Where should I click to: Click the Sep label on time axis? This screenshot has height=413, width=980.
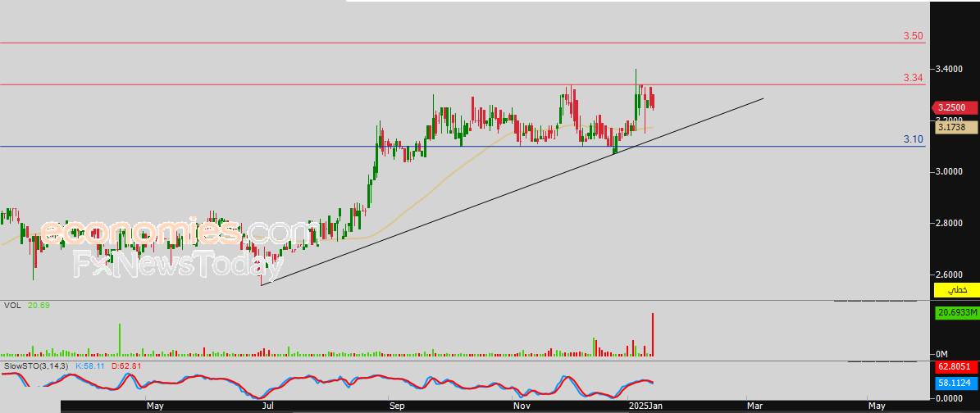click(x=397, y=406)
